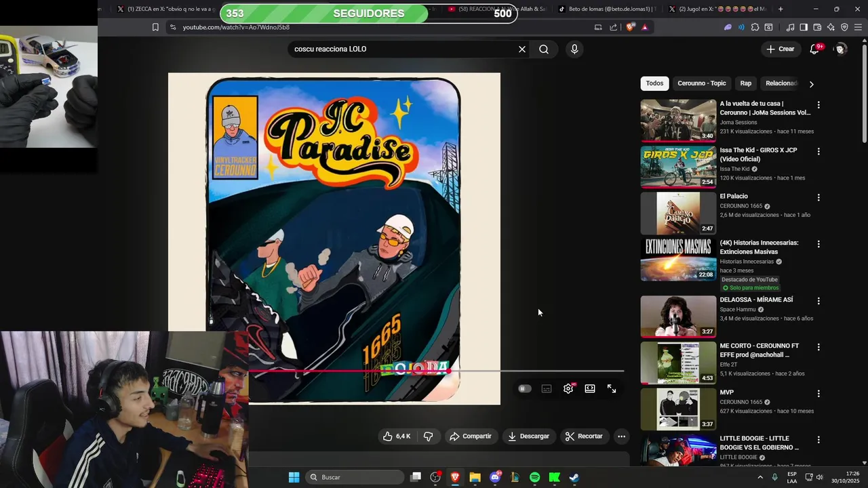Image resolution: width=868 pixels, height=488 pixels.
Task: Bookmark page with browser bookmark icon
Action: click(155, 27)
